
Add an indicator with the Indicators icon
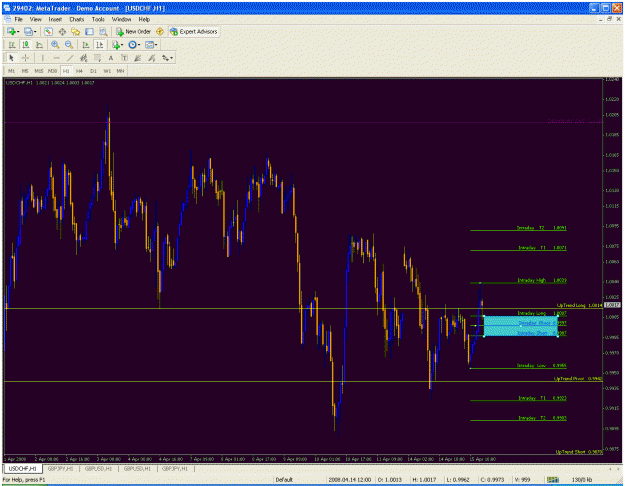point(116,45)
